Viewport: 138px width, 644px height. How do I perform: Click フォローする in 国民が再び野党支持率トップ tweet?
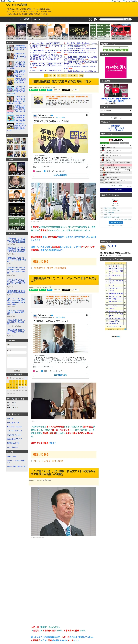(60, 117)
